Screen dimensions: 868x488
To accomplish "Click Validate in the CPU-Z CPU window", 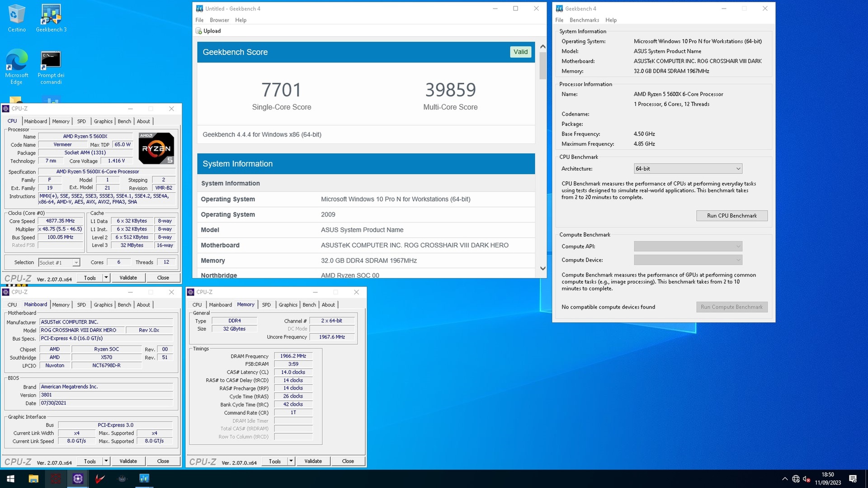I will pos(128,278).
